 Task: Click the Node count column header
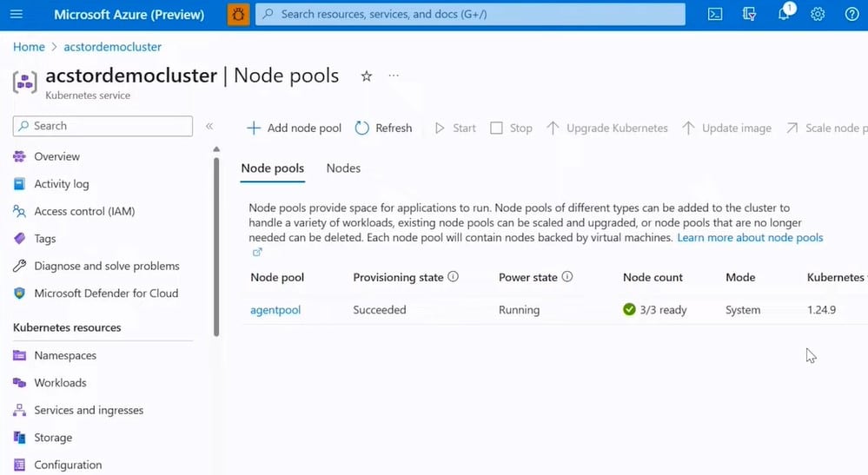click(653, 278)
